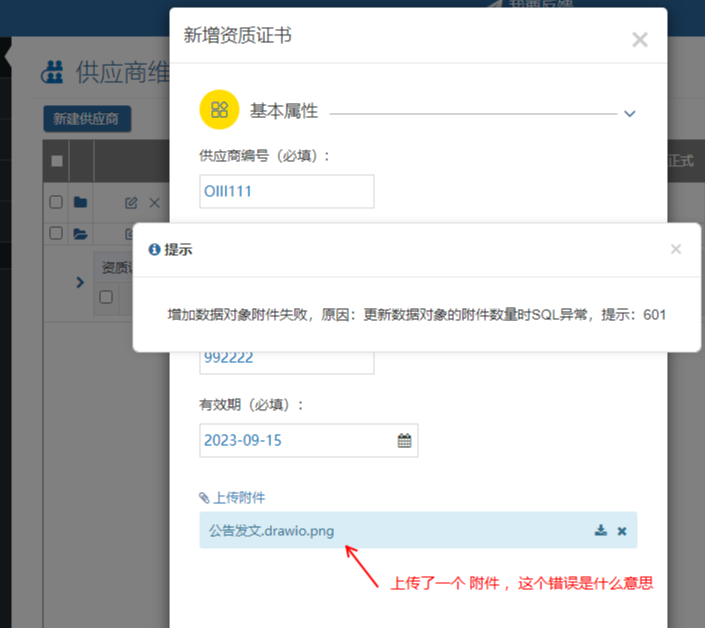Click the 新建供应商 button
Viewport: 705px width, 628px height.
[x=87, y=119]
